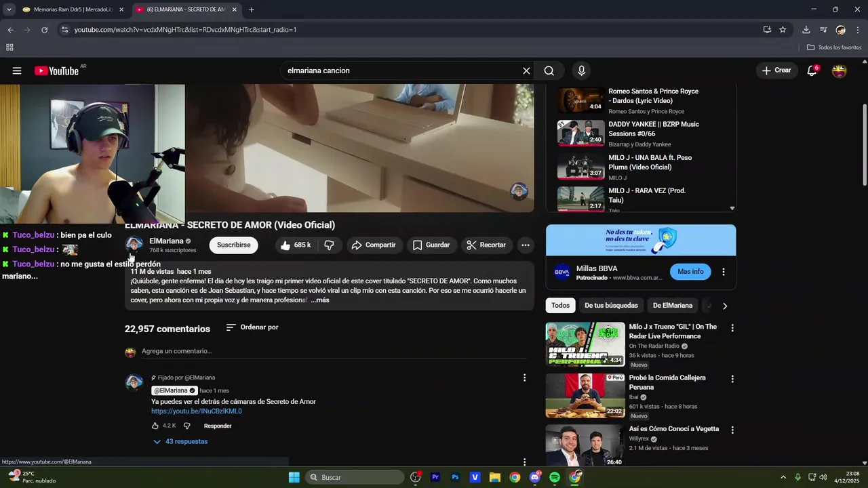This screenshot has width=868, height=488.
Task: Open options for Milo J x Trueno video
Action: [732, 327]
